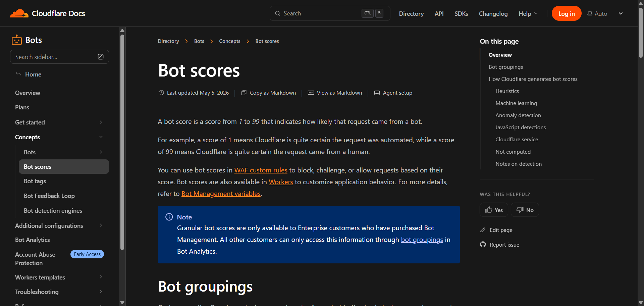
Task: Jump to Bot groupings in page outline
Action: point(506,67)
